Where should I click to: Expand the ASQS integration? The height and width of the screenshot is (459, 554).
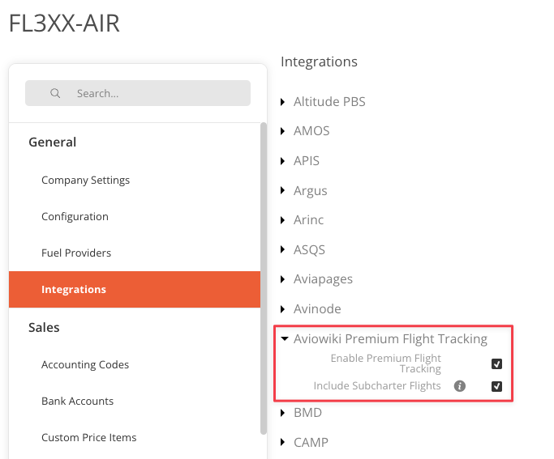(x=282, y=250)
